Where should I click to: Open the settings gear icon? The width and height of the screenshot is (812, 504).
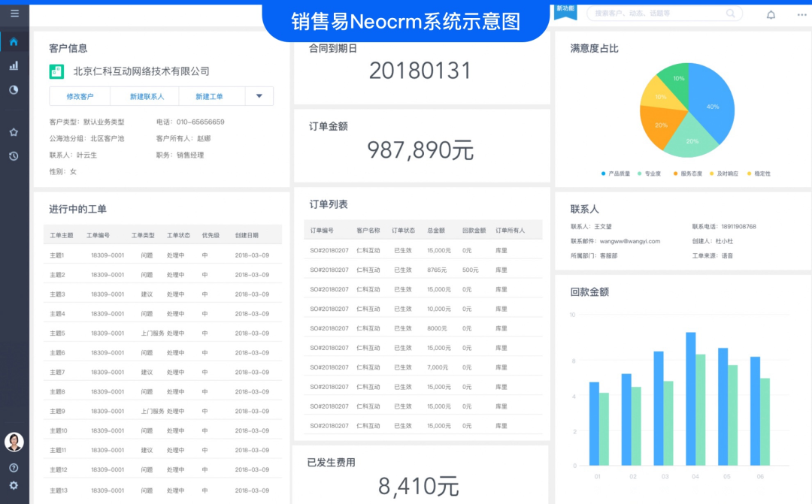[14, 485]
